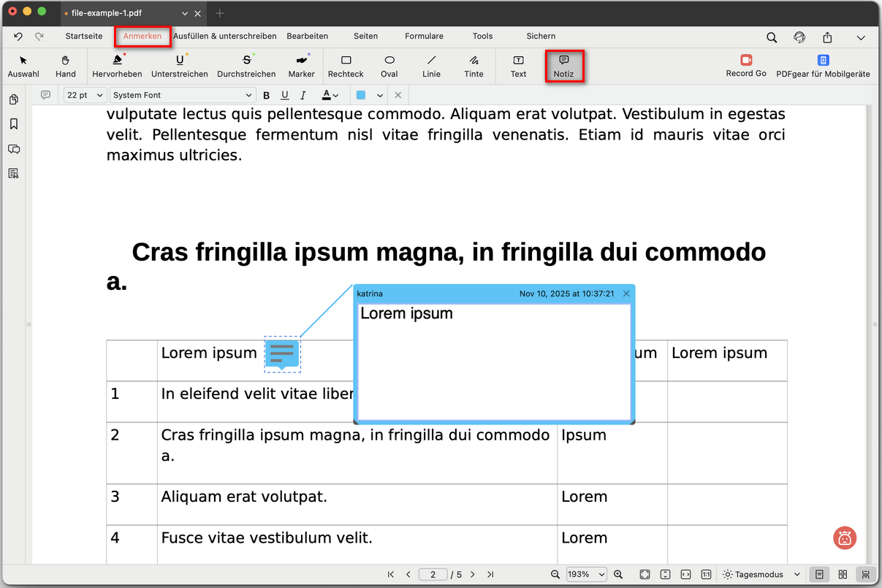The width and height of the screenshot is (882, 588).
Task: Expand the note color dropdown arrow
Action: (x=380, y=96)
